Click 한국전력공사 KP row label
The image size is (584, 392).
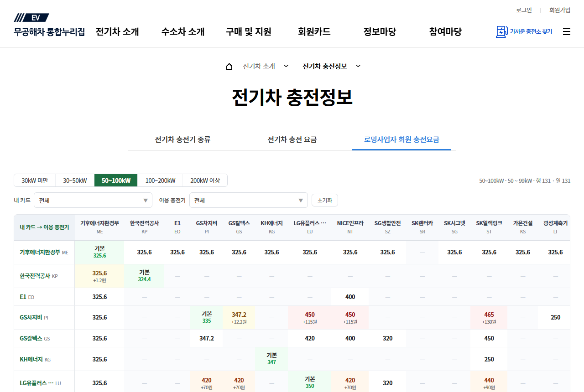point(44,276)
